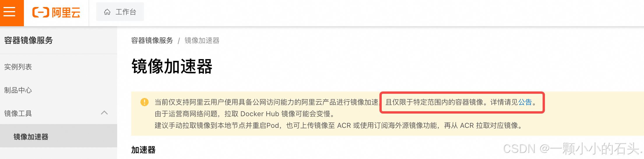
Task: Click the 容器镜像服务 sidebar title
Action: 29,40
